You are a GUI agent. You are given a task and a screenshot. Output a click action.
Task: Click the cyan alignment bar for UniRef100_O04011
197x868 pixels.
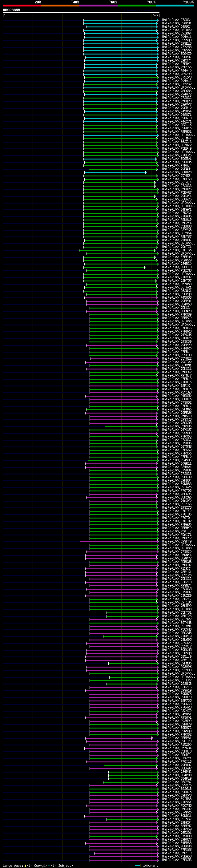click(x=121, y=37)
